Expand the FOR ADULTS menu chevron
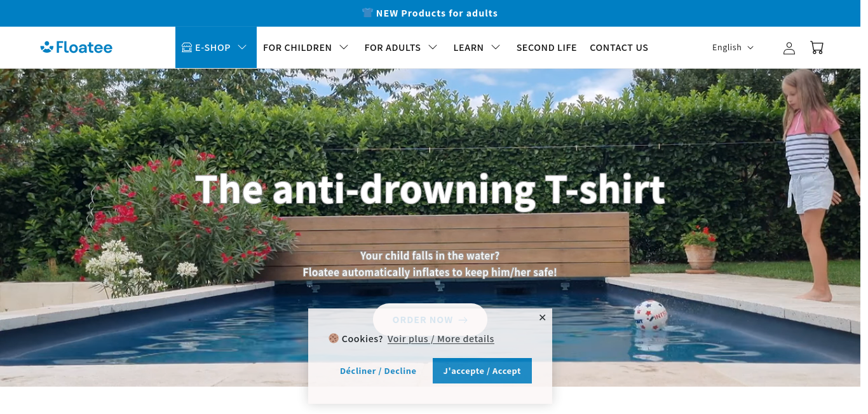This screenshot has width=868, height=414. click(x=433, y=47)
